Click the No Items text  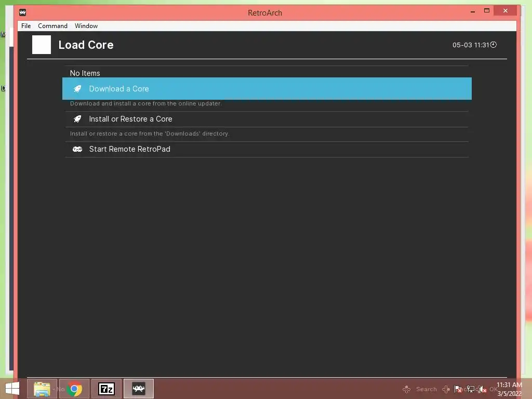85,73
